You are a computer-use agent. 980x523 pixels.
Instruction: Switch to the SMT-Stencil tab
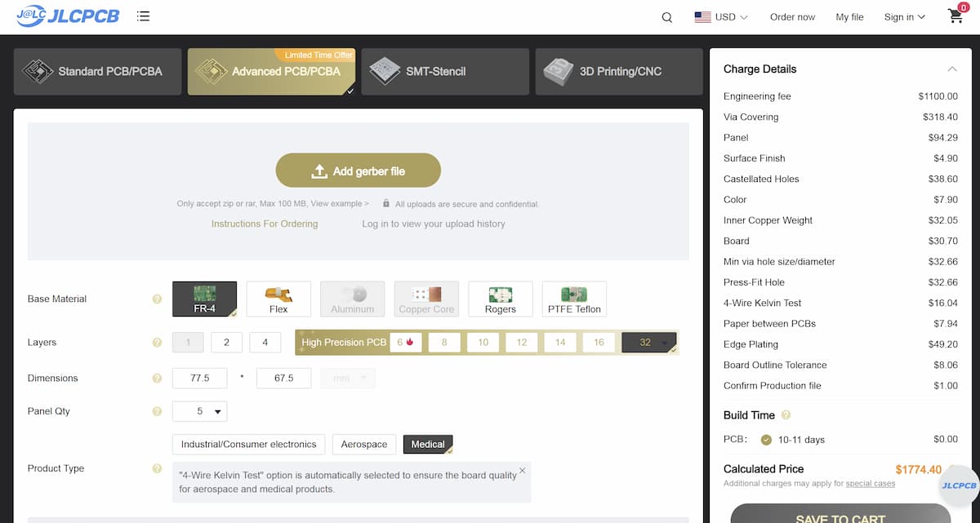(x=445, y=72)
